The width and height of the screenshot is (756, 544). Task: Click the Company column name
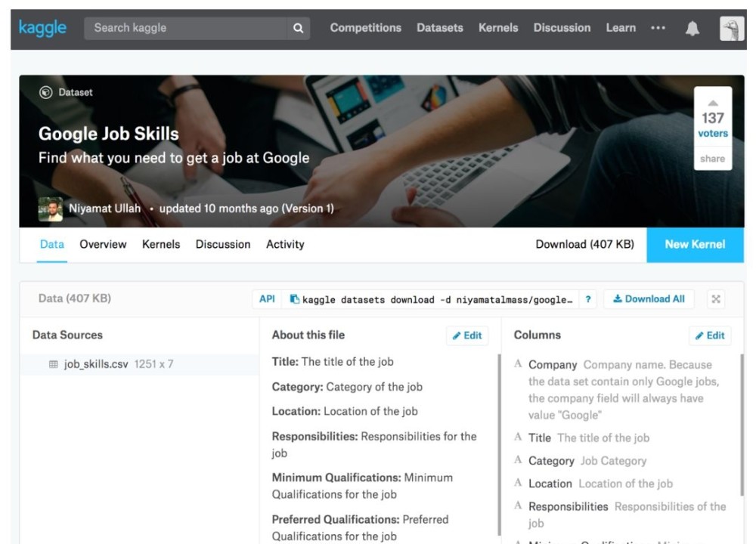pos(553,365)
